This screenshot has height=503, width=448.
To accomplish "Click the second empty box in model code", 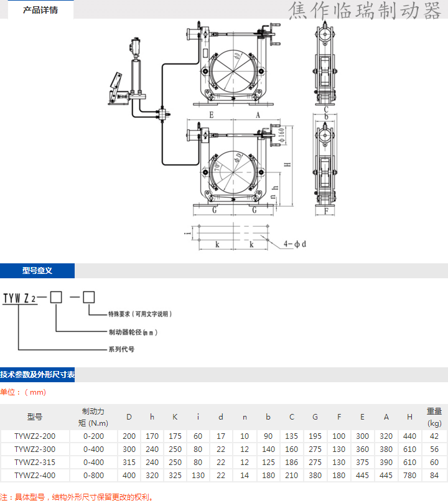I will pyautogui.click(x=89, y=296).
